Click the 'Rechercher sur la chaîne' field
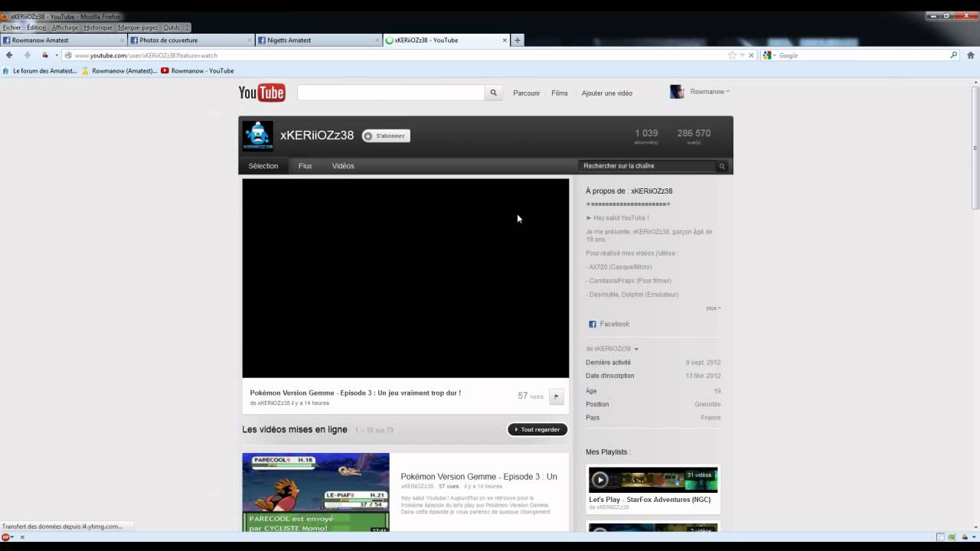The image size is (980, 551). (648, 166)
